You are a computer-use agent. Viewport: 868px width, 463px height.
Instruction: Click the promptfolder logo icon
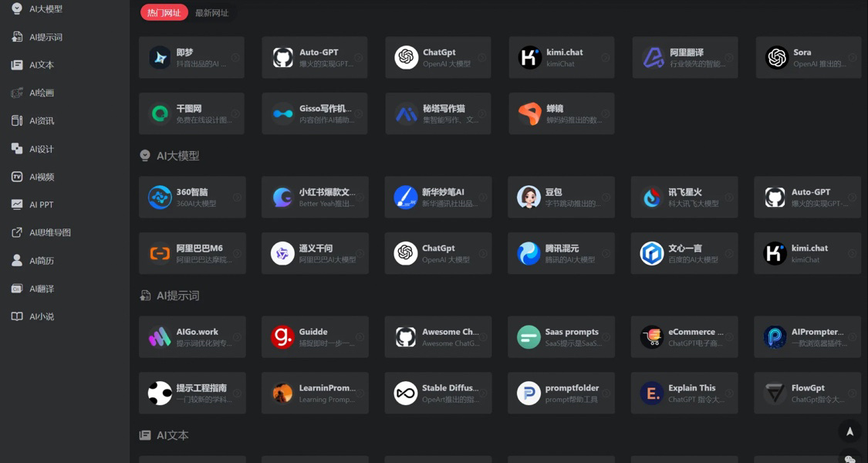(529, 393)
